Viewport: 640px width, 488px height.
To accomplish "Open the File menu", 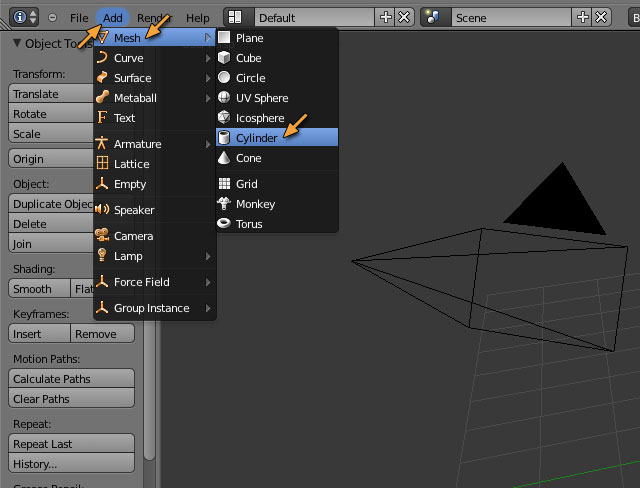I will pos(79,18).
